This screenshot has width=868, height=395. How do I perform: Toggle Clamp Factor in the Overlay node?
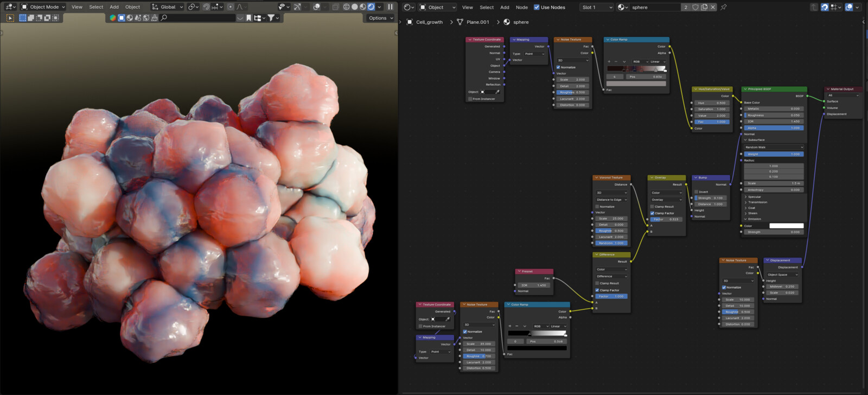[x=652, y=213]
